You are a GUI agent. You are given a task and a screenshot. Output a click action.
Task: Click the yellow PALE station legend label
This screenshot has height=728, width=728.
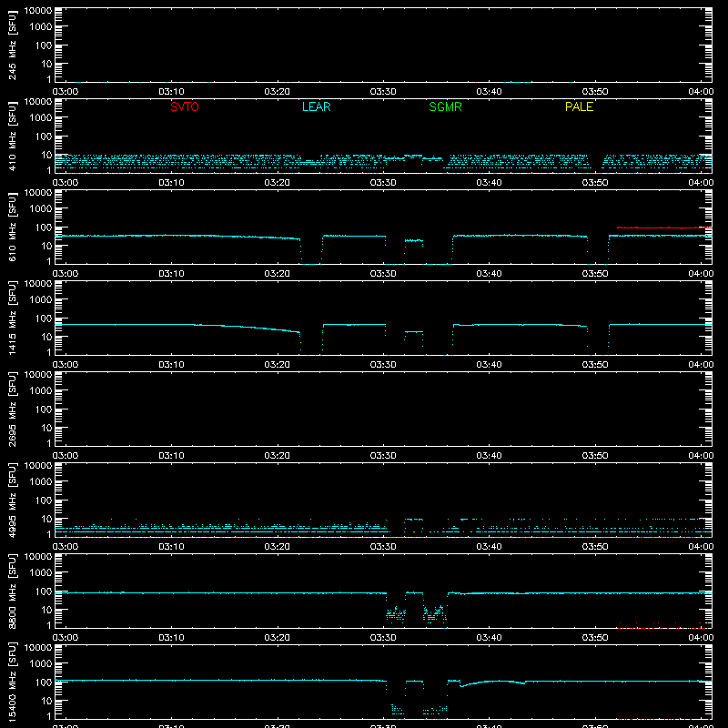(579, 106)
